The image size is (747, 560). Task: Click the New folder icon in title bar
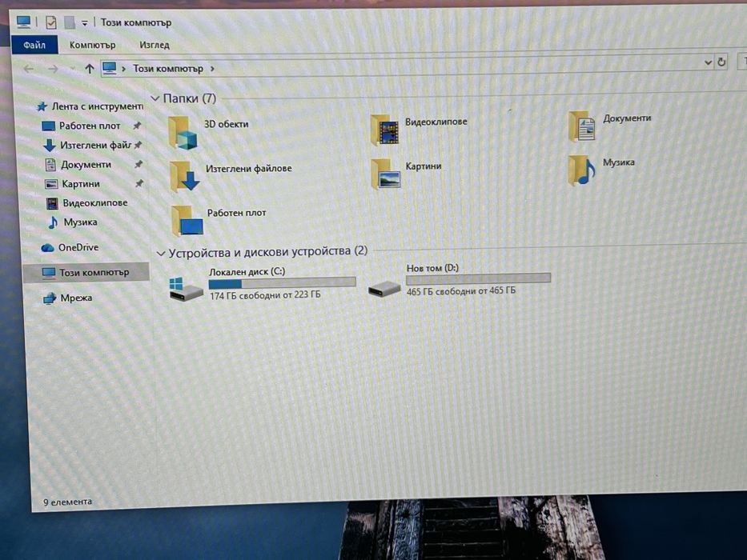click(x=70, y=22)
